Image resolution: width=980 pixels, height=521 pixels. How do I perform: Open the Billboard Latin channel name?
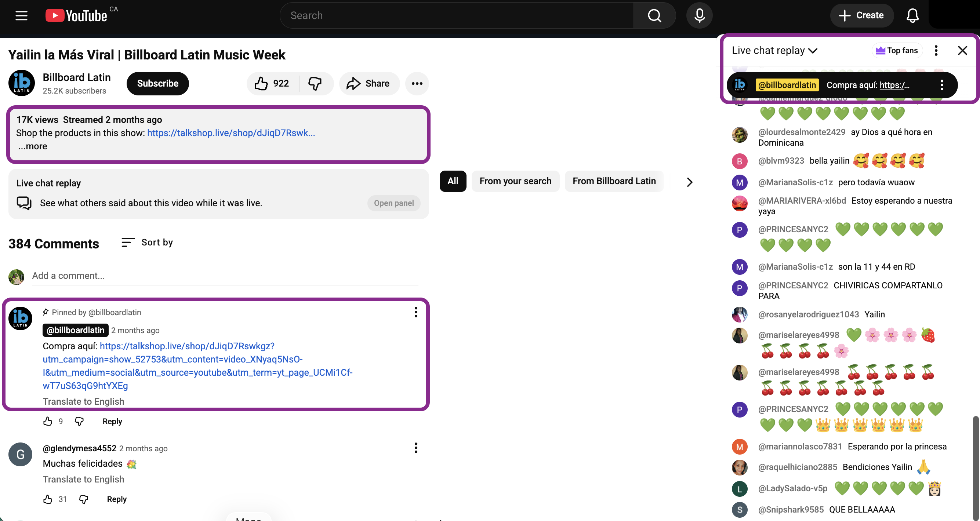point(76,77)
